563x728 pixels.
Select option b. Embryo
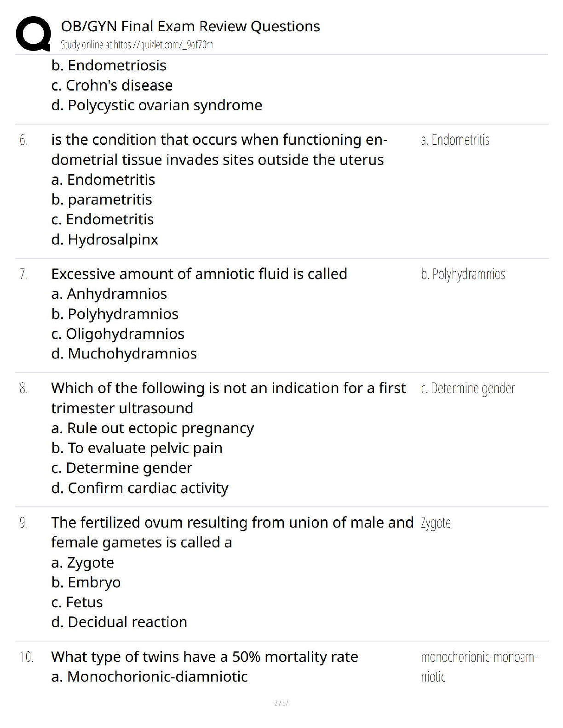pyautogui.click(x=86, y=582)
